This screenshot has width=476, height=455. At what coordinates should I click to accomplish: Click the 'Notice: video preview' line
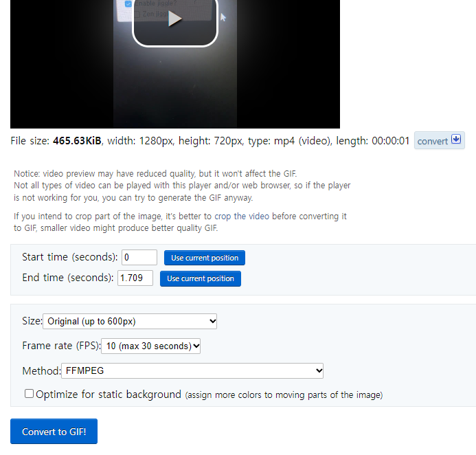tap(155, 174)
